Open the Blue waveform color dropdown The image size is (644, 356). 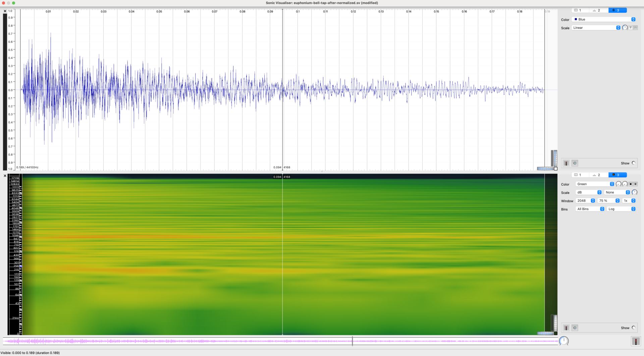tap(604, 19)
